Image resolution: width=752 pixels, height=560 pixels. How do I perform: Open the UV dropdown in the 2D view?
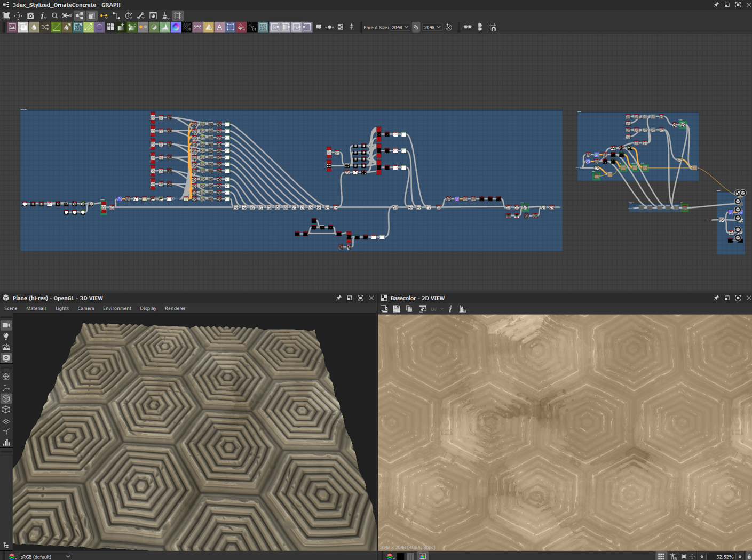(437, 309)
